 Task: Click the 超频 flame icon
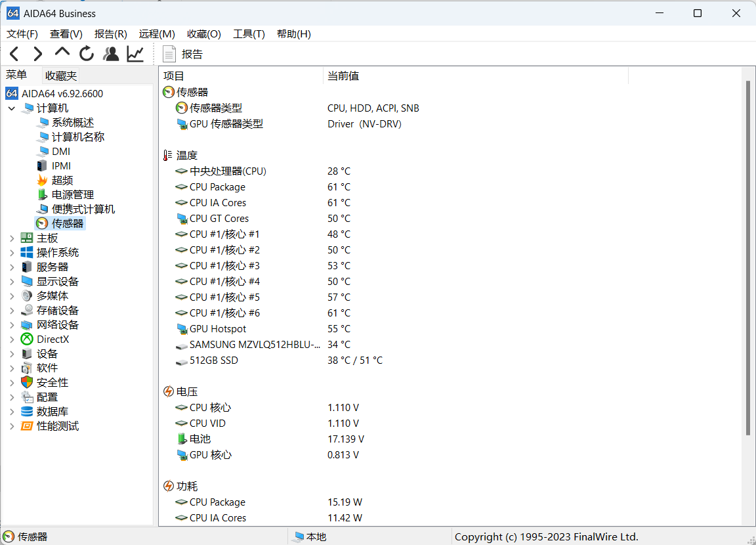(x=43, y=181)
